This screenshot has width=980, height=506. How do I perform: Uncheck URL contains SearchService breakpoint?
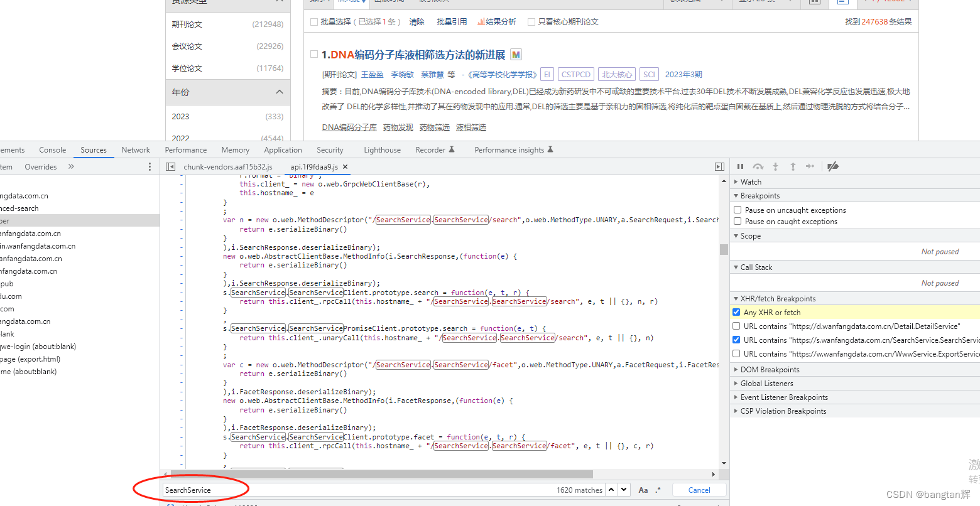736,340
